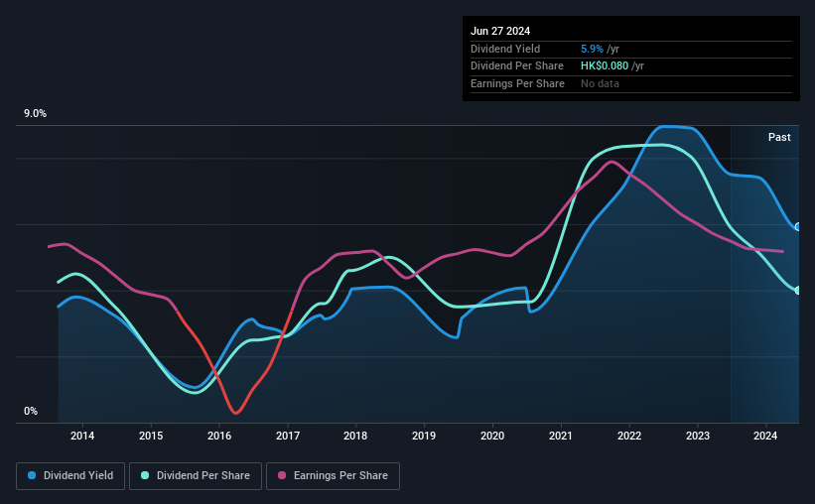
Task: Click the 9.0% y-axis label
Action: tap(35, 114)
